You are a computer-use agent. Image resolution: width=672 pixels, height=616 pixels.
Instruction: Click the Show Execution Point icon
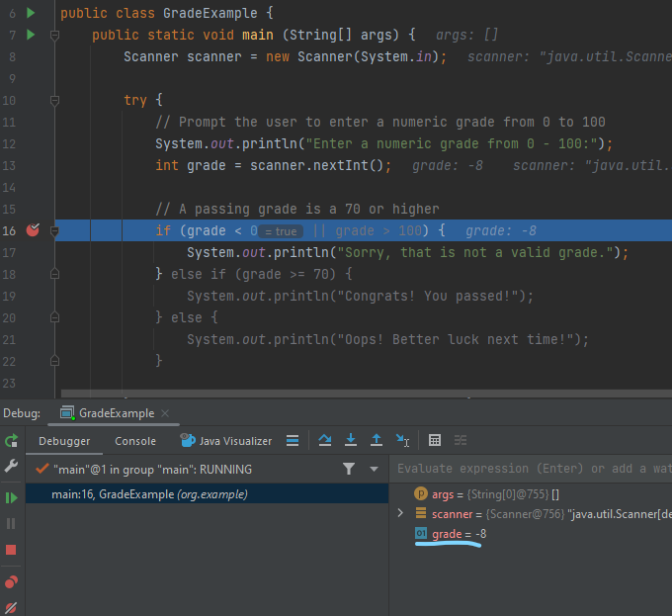[293, 441]
